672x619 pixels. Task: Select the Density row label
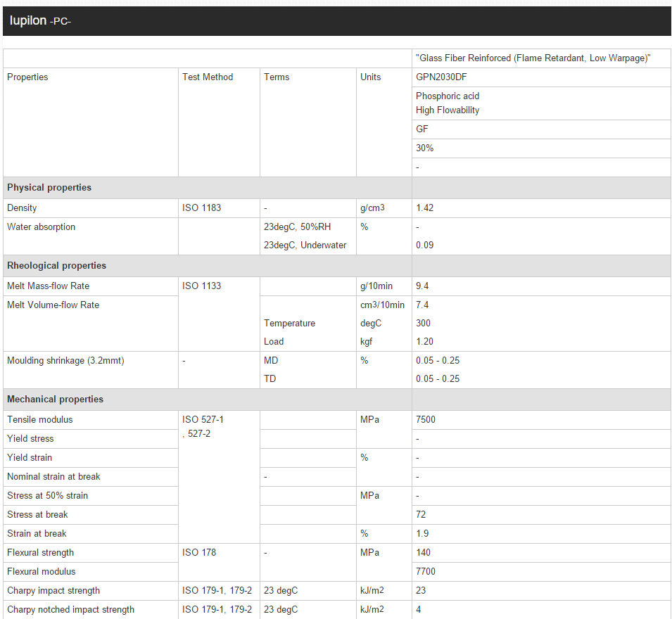(x=22, y=208)
